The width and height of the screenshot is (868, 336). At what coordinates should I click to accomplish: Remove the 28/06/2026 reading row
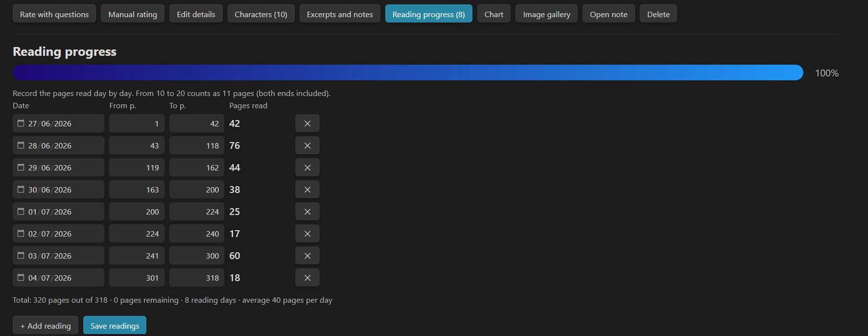[307, 145]
